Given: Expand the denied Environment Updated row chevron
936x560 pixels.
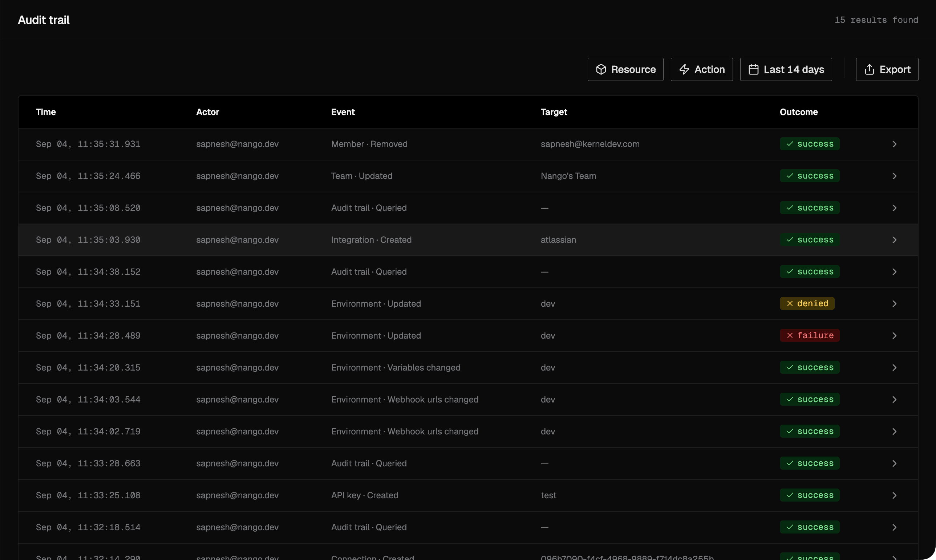Looking at the screenshot, I should click(x=894, y=304).
